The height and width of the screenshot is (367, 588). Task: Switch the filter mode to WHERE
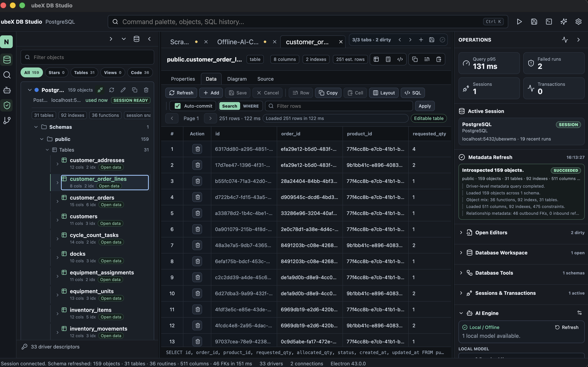pos(251,106)
